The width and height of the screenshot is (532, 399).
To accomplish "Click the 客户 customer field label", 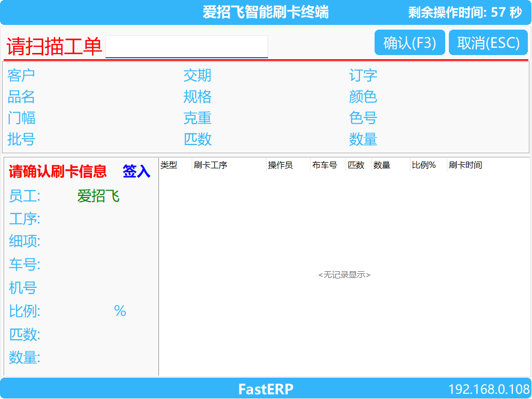I will pyautogui.click(x=21, y=75).
